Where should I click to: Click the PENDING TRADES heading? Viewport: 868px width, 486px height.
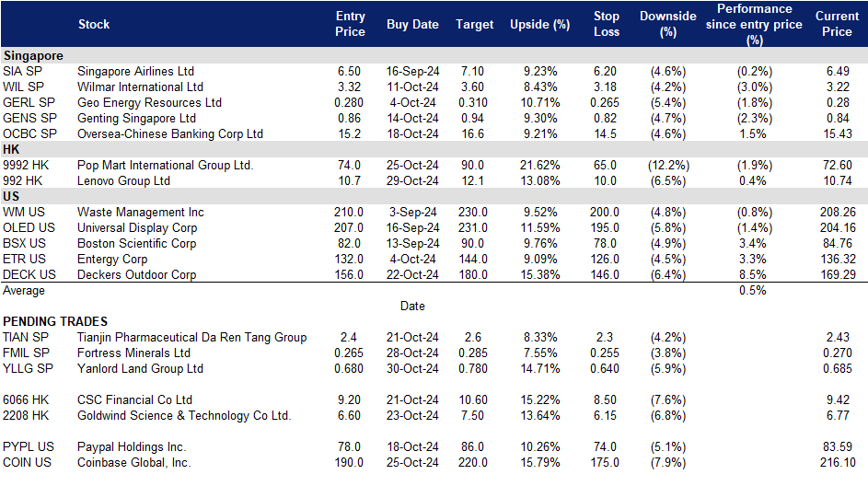(x=55, y=321)
